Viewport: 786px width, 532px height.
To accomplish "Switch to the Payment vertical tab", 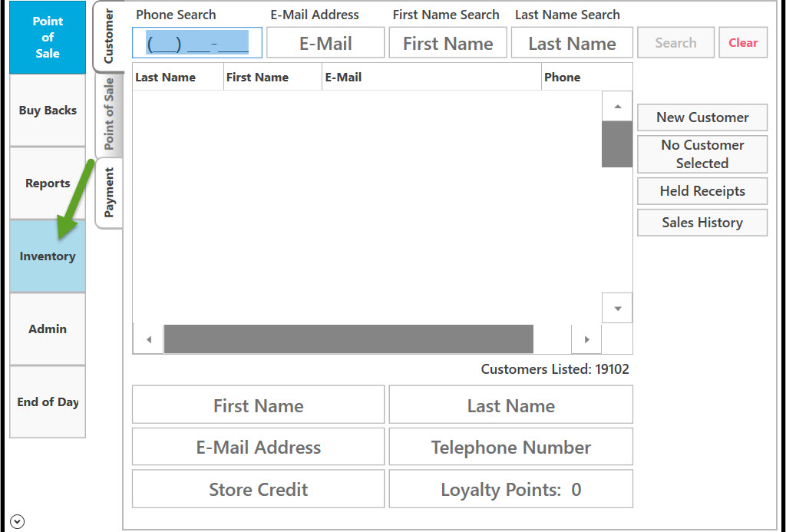I will pyautogui.click(x=109, y=193).
